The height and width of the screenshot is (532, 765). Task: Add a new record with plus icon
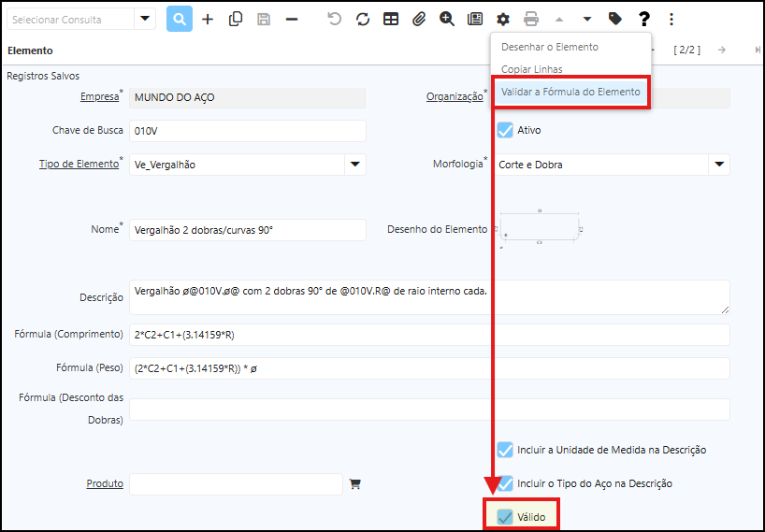click(x=208, y=19)
